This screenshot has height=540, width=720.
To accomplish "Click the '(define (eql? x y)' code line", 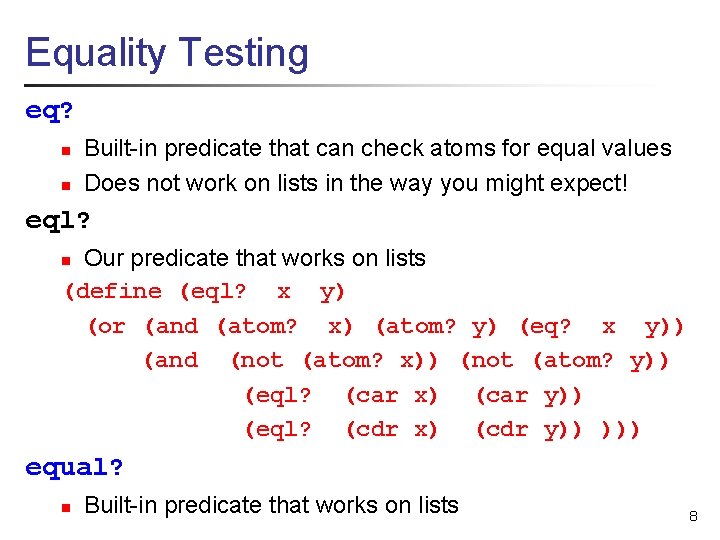I will (205, 292).
